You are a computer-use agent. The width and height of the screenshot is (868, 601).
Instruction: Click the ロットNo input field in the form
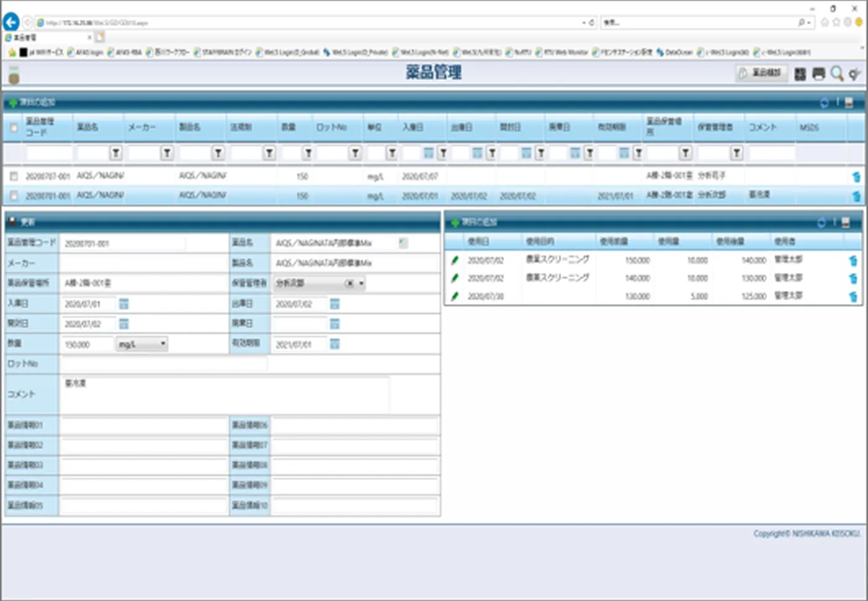164,364
